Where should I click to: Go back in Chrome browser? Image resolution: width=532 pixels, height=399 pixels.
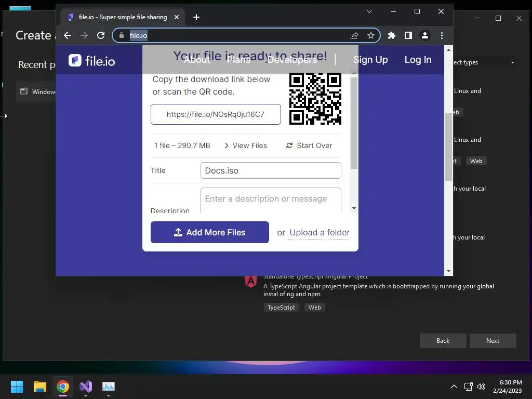coord(68,35)
